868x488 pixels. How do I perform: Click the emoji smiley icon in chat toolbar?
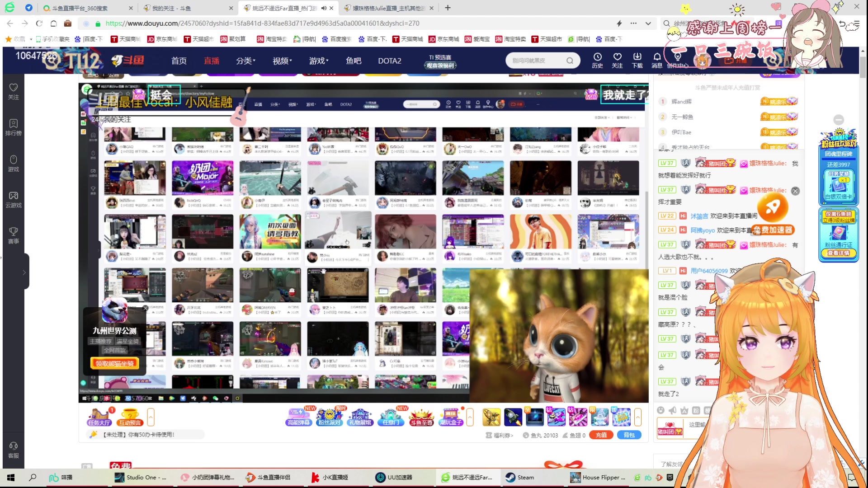point(660,410)
